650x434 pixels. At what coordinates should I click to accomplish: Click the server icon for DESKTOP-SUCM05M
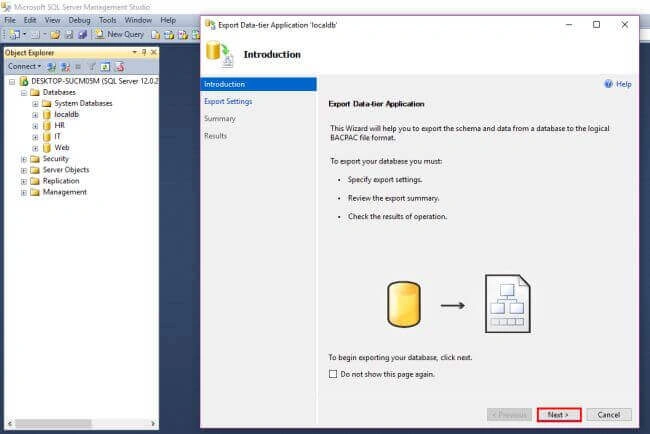tap(24, 81)
